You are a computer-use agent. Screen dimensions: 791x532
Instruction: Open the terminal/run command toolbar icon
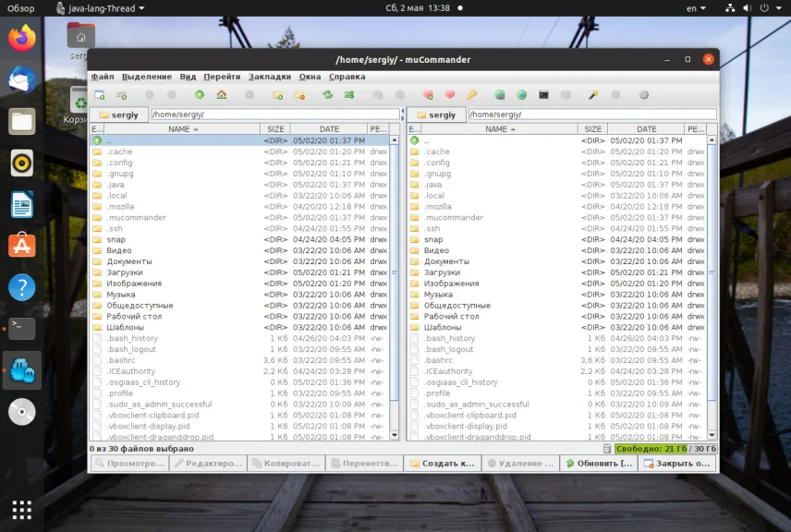pyautogui.click(x=544, y=95)
